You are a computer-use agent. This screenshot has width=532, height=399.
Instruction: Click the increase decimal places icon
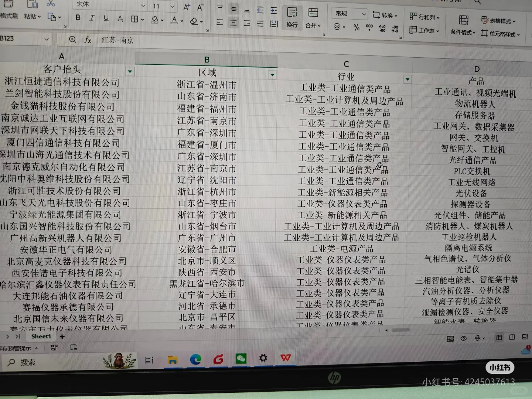coord(382,27)
